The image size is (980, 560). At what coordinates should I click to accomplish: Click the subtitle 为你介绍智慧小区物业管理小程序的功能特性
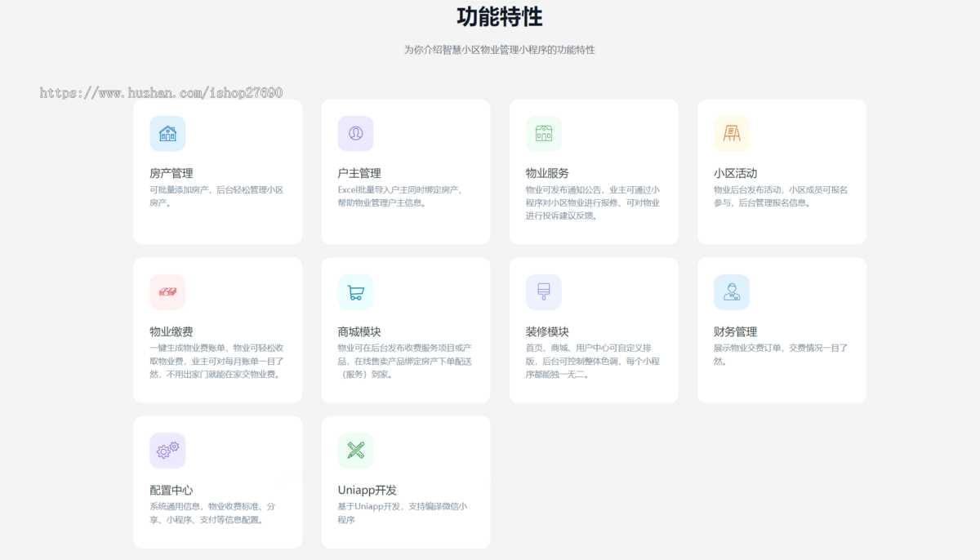click(x=500, y=50)
